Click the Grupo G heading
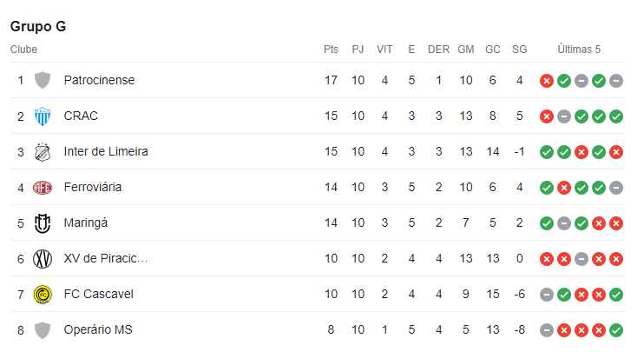Viewport: 644px width, 352px height. coord(38,26)
